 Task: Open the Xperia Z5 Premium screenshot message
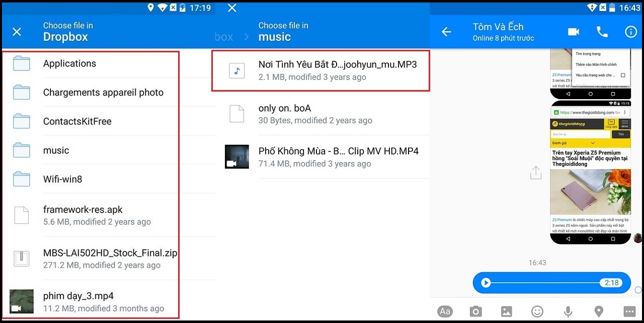click(x=590, y=172)
